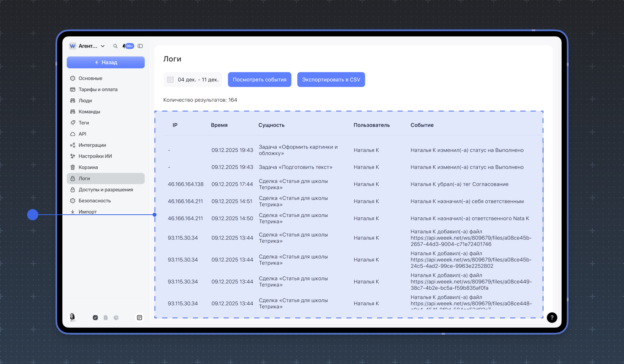This screenshot has height=364, width=624.
Task: Click the user avatar at sidebar bottom
Action: (72, 317)
